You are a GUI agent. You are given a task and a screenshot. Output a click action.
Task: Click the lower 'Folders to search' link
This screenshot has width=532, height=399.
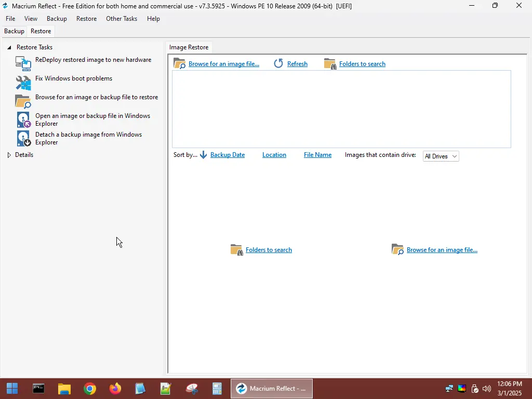point(269,250)
